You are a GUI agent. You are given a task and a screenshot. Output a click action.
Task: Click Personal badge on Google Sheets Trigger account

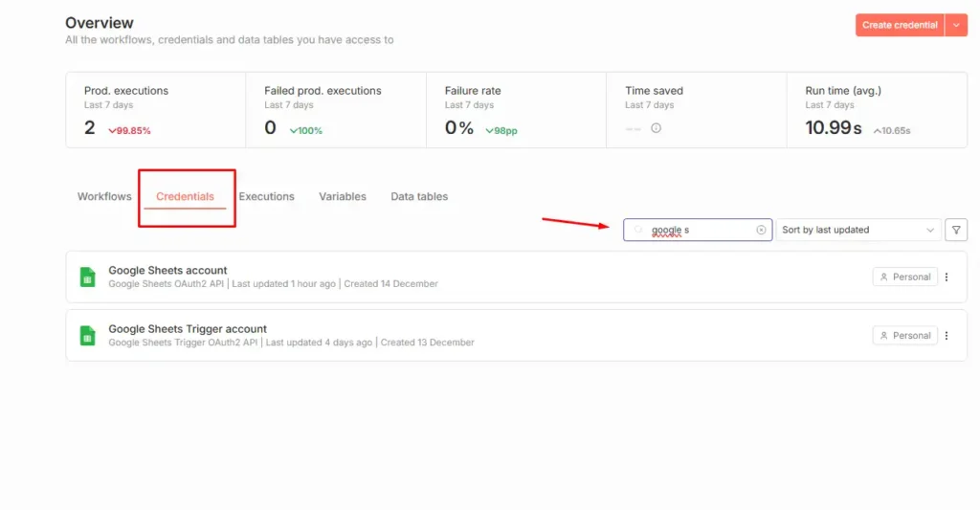point(904,336)
